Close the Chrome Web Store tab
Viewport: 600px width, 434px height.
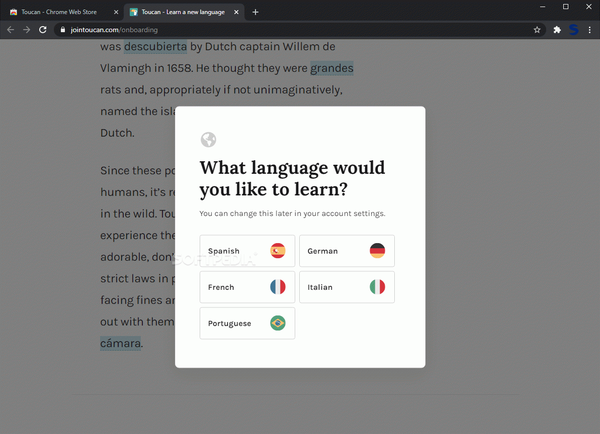click(116, 12)
